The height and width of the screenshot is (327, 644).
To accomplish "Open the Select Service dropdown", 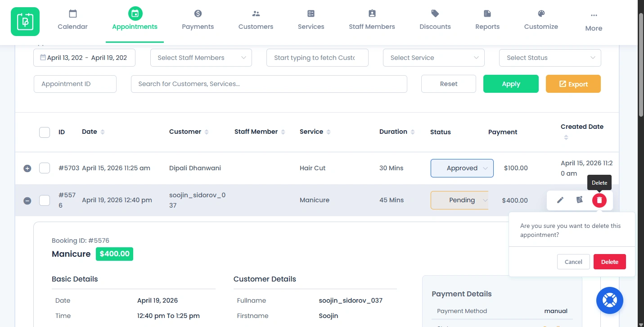I will pos(434,58).
